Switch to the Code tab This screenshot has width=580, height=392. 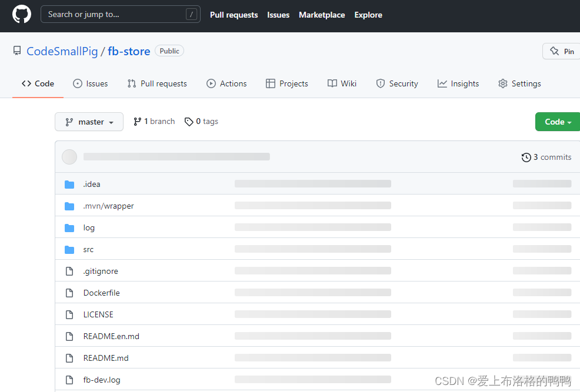click(38, 83)
